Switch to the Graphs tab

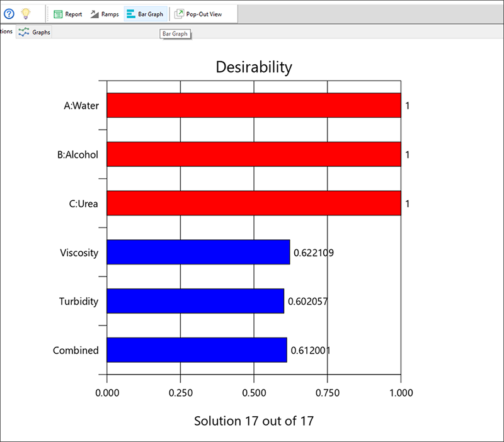[x=34, y=32]
